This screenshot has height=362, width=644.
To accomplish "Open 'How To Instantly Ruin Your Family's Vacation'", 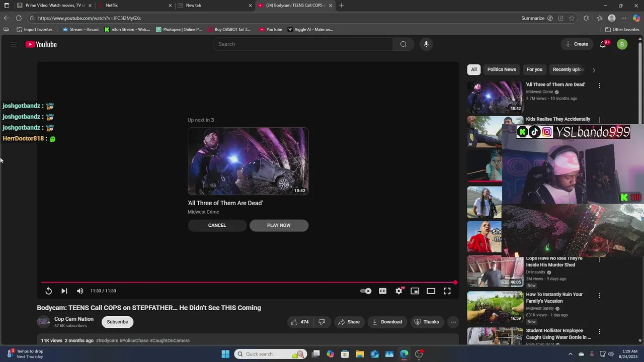I will pyautogui.click(x=554, y=298).
